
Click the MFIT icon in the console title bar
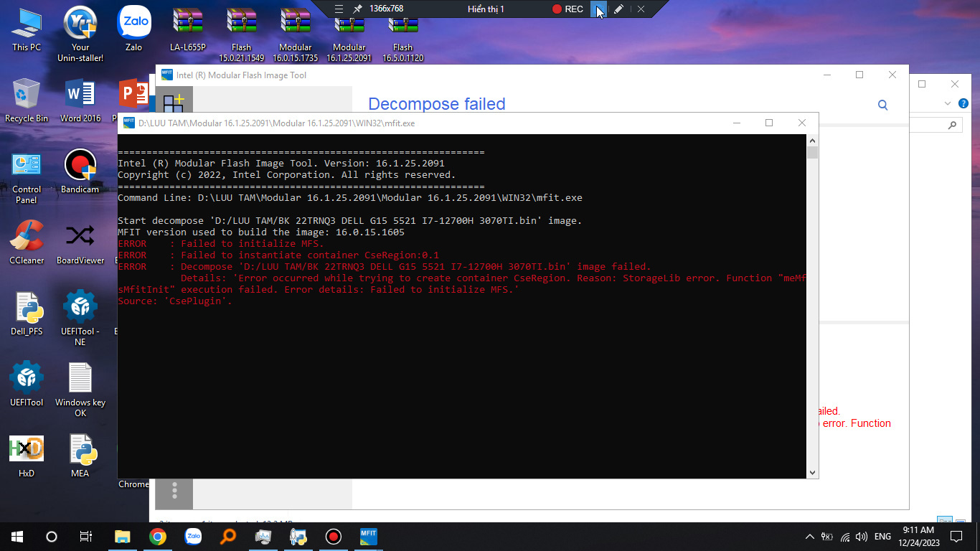coord(129,123)
